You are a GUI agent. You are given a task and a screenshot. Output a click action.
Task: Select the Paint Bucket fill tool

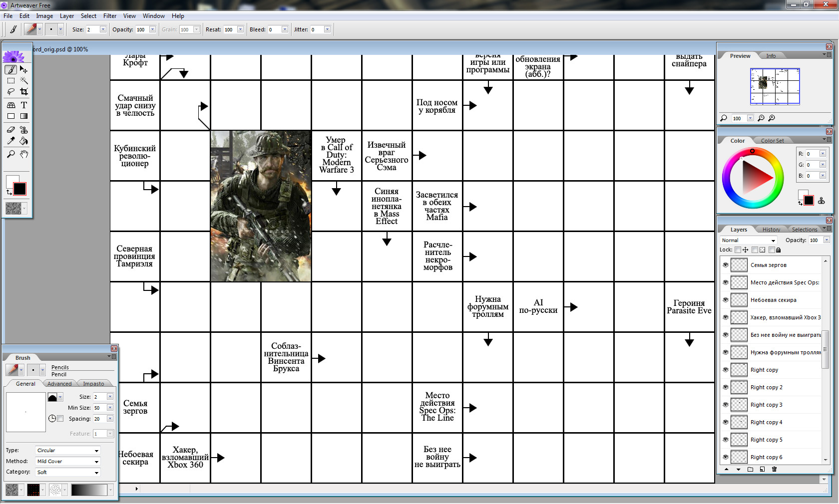pyautogui.click(x=23, y=141)
